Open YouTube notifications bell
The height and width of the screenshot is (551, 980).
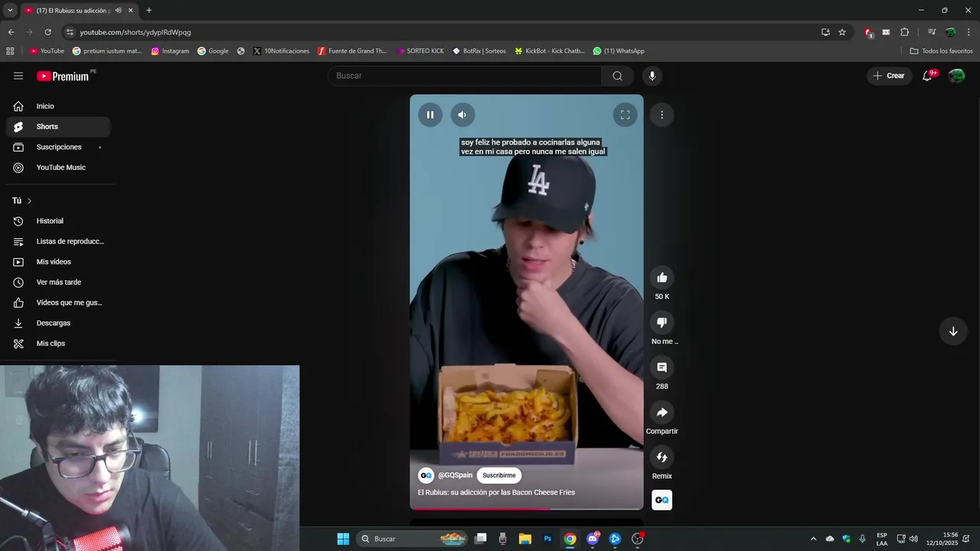pyautogui.click(x=927, y=76)
